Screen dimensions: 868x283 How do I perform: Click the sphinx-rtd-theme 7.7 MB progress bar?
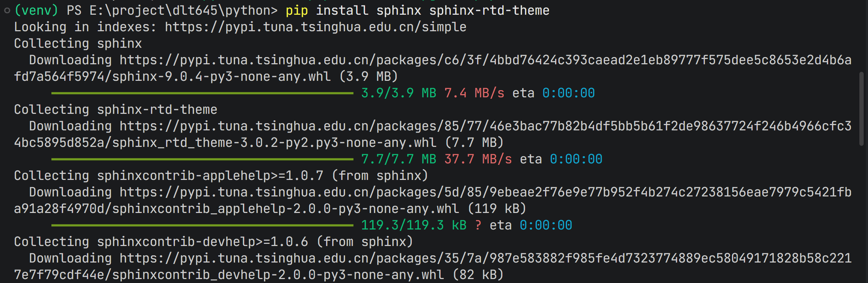pyautogui.click(x=202, y=159)
